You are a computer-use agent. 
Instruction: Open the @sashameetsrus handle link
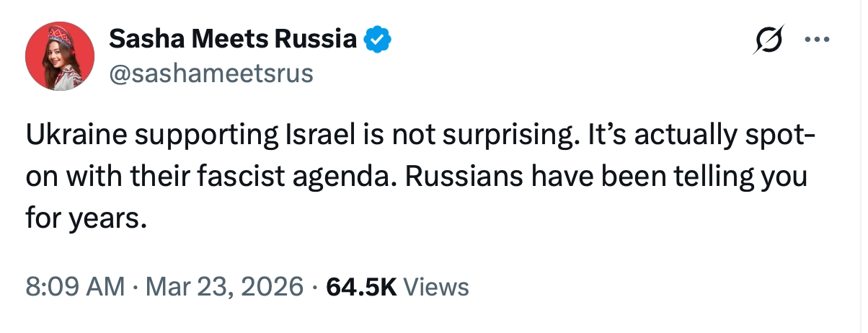pyautogui.click(x=211, y=73)
